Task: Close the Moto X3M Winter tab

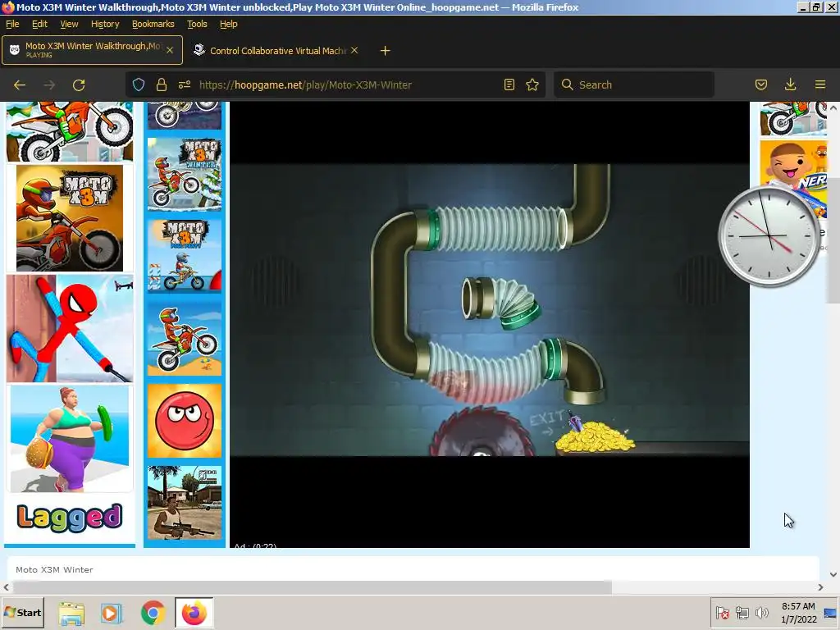Action: tap(169, 50)
